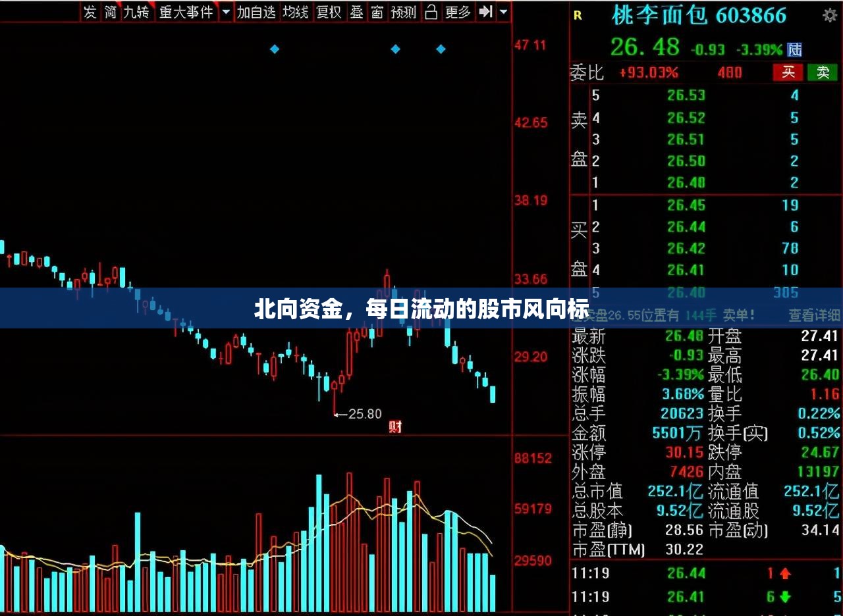Click the 委比 +93.03% value

point(648,72)
